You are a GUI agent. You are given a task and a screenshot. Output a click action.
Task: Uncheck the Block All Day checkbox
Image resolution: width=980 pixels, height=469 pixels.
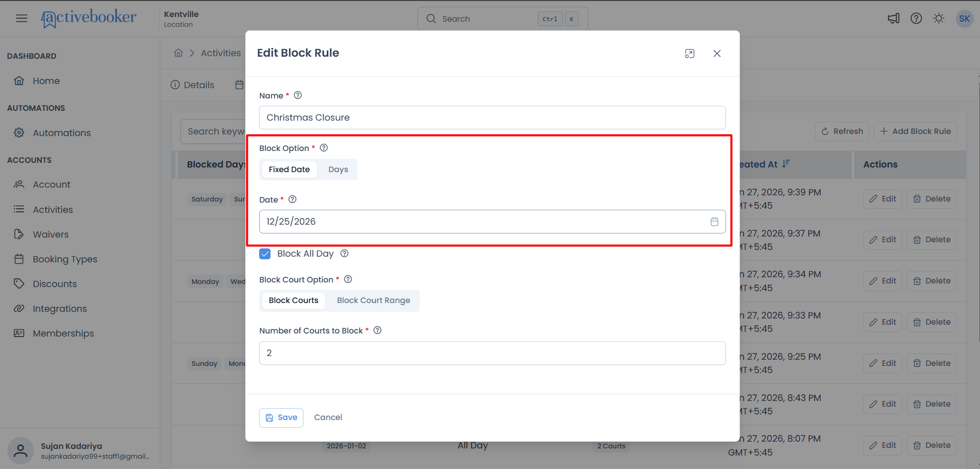(265, 254)
